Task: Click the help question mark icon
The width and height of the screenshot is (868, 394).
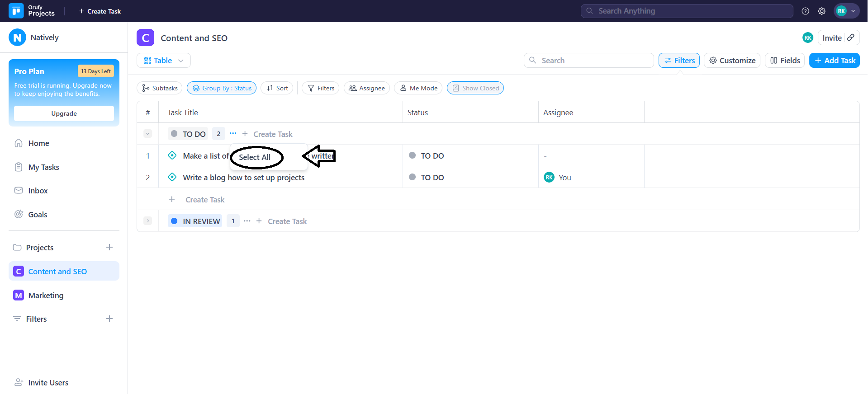Action: click(x=805, y=11)
